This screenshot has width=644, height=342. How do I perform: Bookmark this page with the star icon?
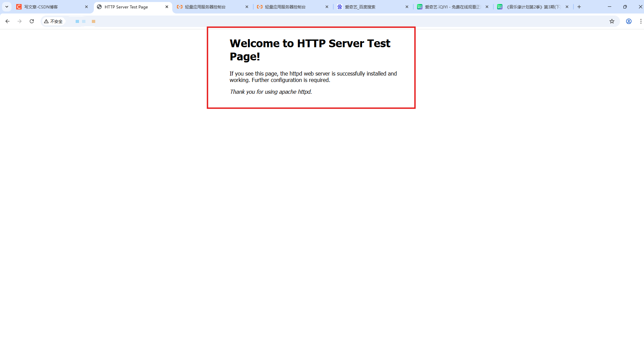[612, 21]
